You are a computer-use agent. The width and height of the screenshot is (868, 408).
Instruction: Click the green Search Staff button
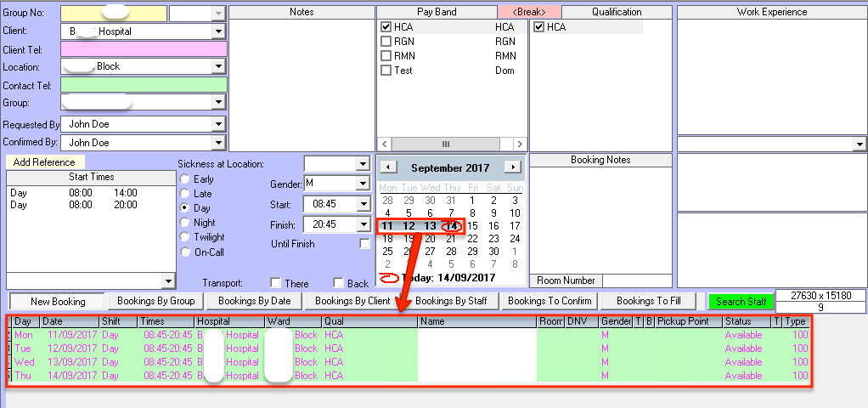point(741,301)
